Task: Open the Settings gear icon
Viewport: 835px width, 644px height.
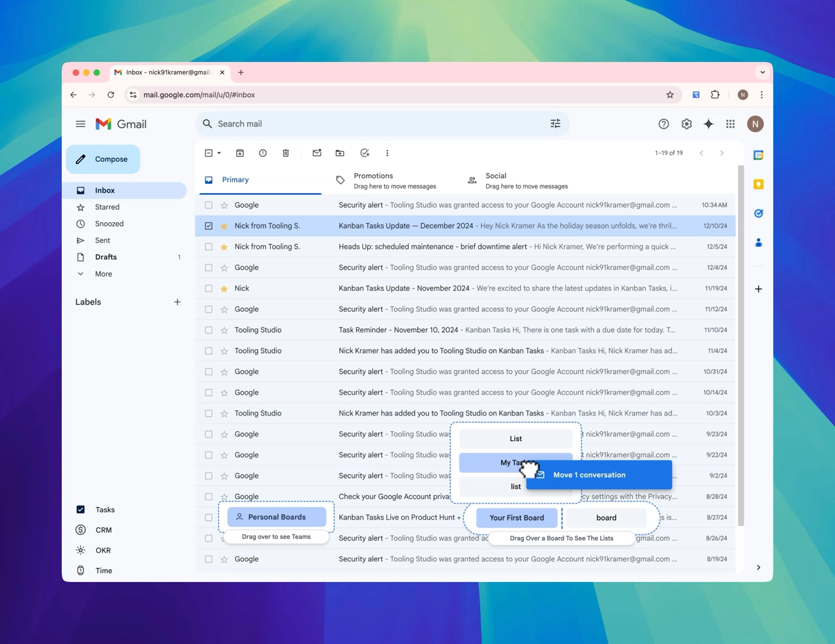Action: (686, 124)
